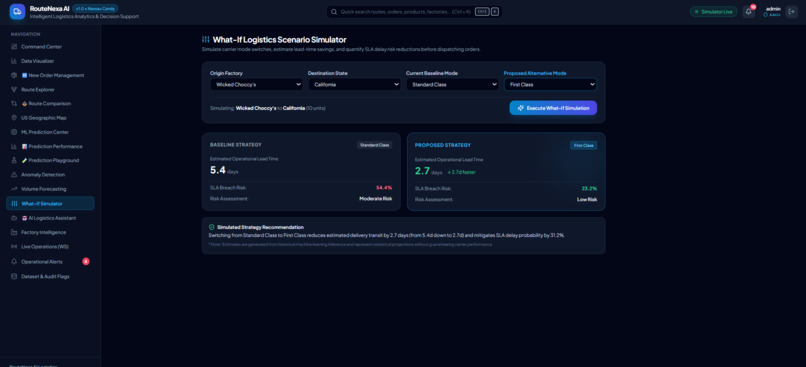
Task: Click the admin user profile
Action: (x=773, y=11)
